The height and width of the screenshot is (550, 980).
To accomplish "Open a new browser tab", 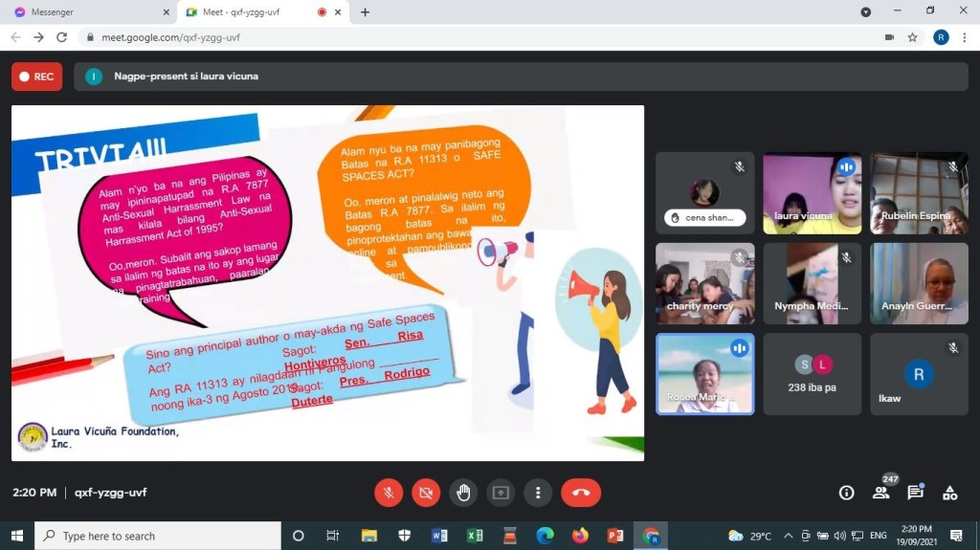I will pyautogui.click(x=365, y=12).
